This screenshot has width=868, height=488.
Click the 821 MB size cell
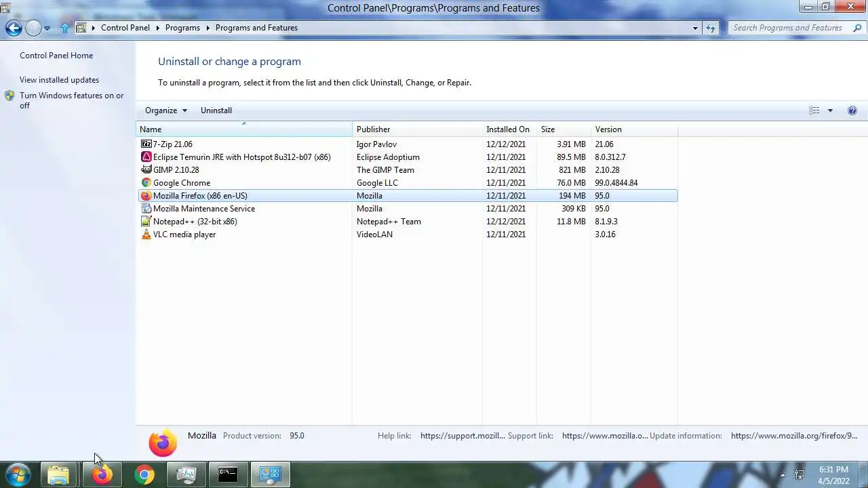[572, 170]
